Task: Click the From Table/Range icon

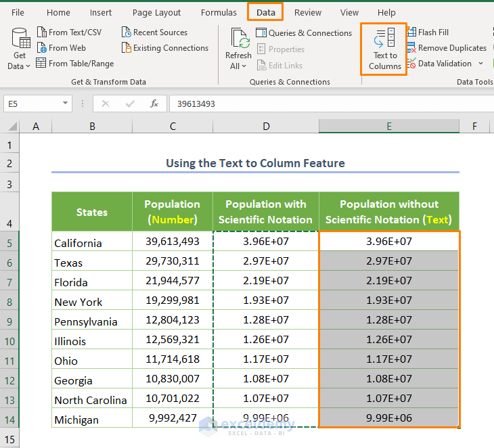Action: pos(42,64)
